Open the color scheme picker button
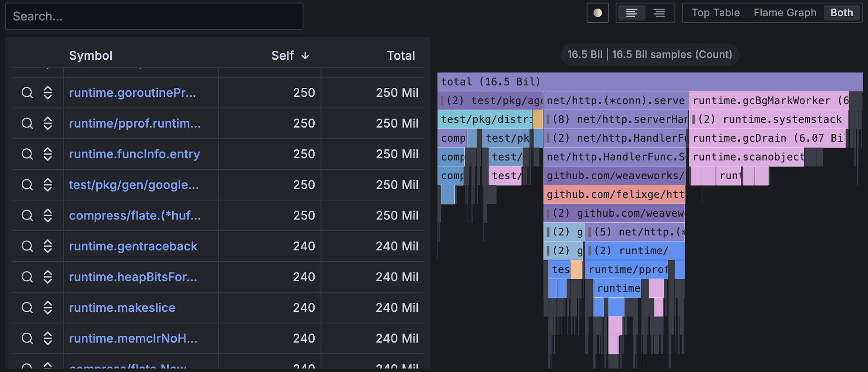This screenshot has height=372, width=868. [597, 13]
